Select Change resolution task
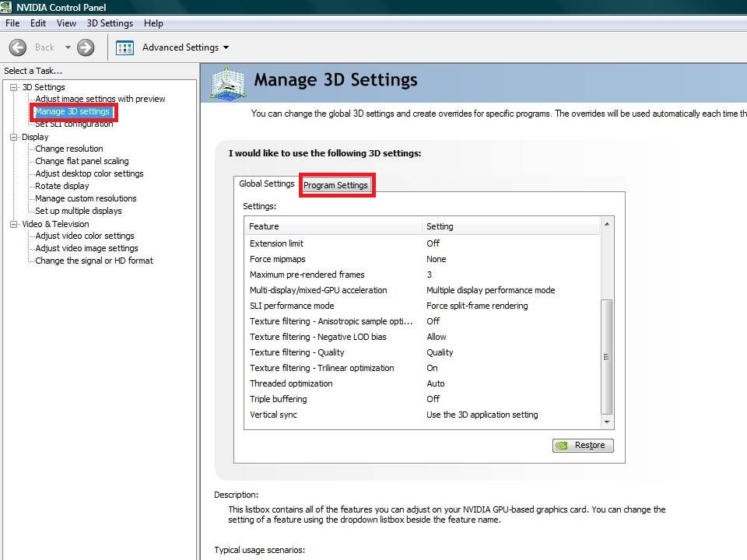This screenshot has width=747, height=560. point(69,149)
